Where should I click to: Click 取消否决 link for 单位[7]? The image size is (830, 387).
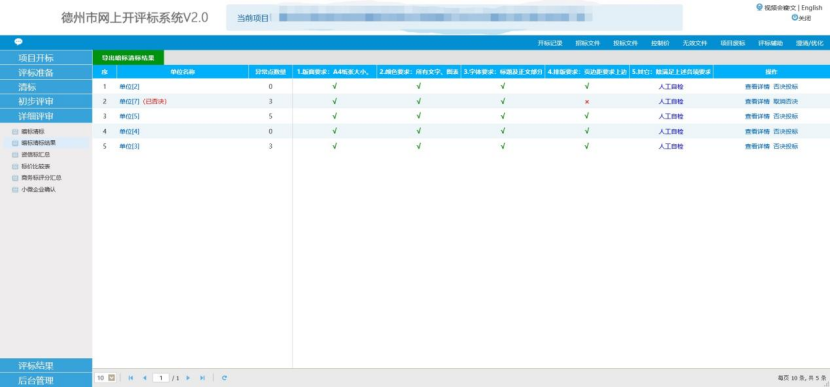click(x=786, y=102)
